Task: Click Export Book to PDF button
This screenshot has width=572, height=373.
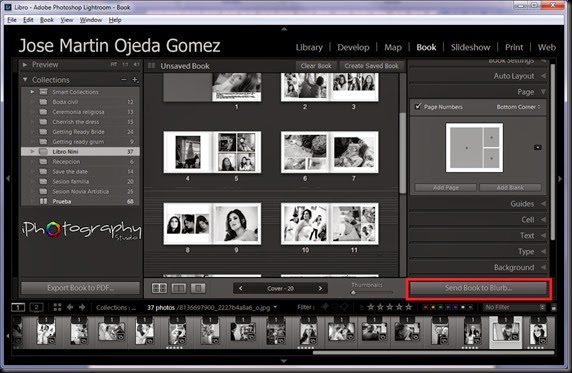Action: 80,288
